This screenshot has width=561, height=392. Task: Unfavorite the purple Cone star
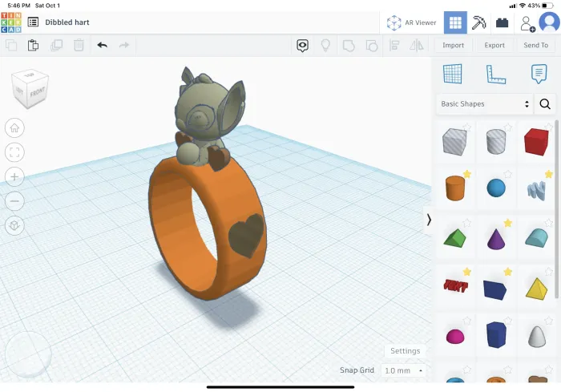[507, 223]
